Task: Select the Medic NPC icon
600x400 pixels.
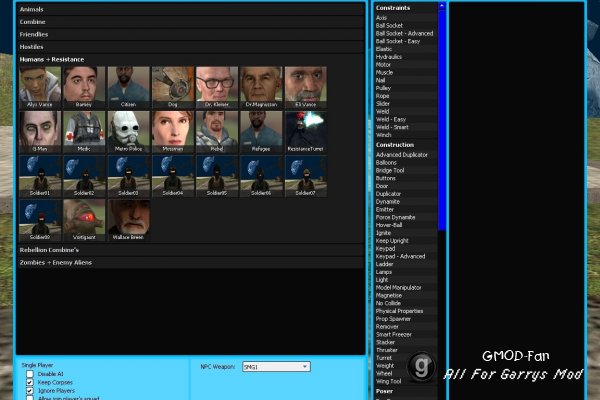Action: [x=84, y=132]
